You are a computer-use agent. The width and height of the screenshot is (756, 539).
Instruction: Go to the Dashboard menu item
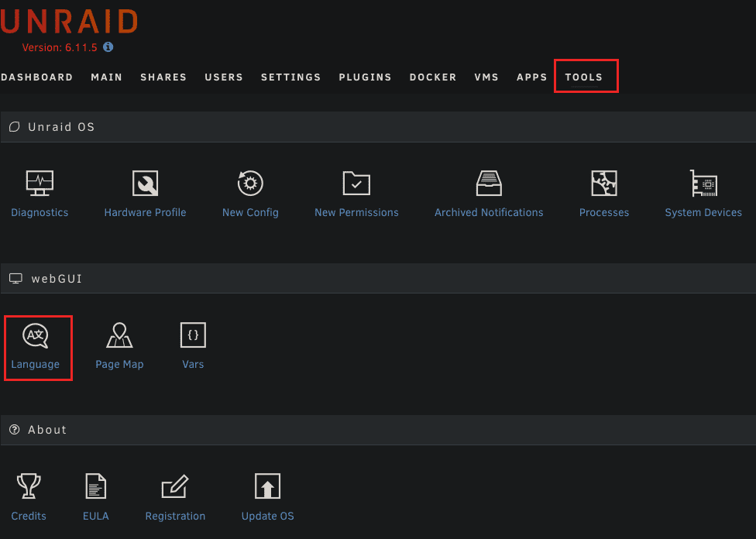37,77
